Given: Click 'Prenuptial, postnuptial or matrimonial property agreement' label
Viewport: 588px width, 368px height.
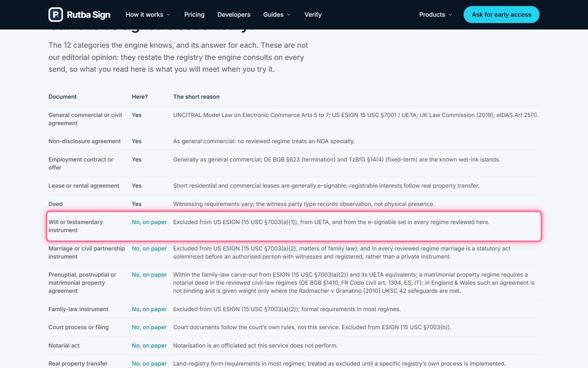Looking at the screenshot, I should [83, 283].
